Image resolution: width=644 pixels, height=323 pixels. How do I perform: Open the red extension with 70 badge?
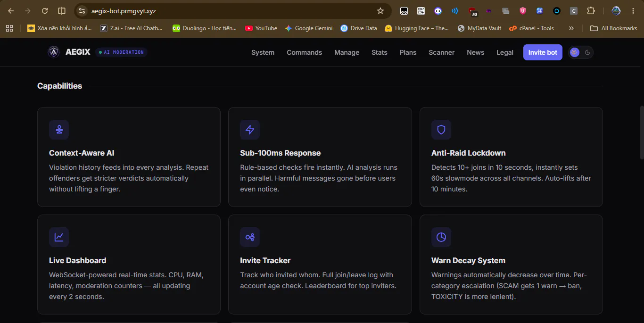coord(472,11)
